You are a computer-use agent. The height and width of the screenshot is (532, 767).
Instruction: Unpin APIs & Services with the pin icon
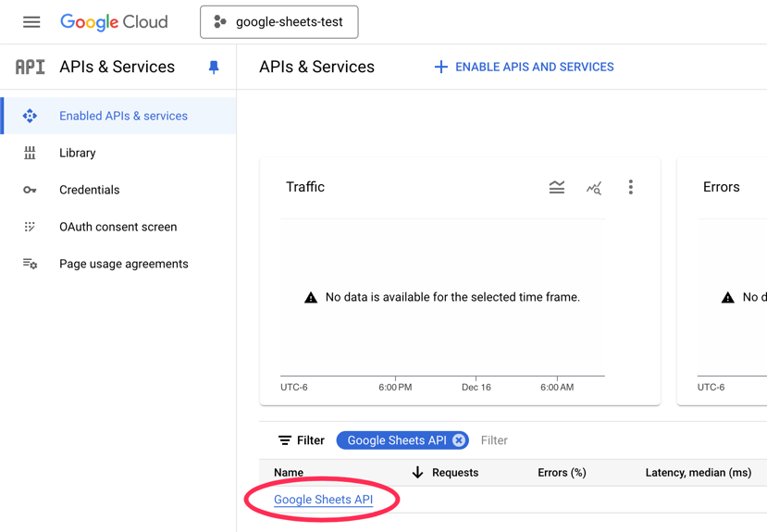coord(214,67)
